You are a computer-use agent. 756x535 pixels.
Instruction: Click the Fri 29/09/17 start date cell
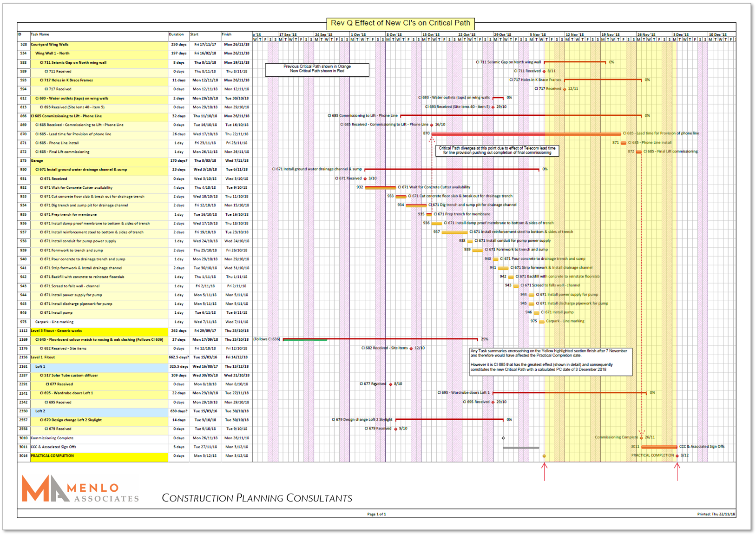pos(205,331)
